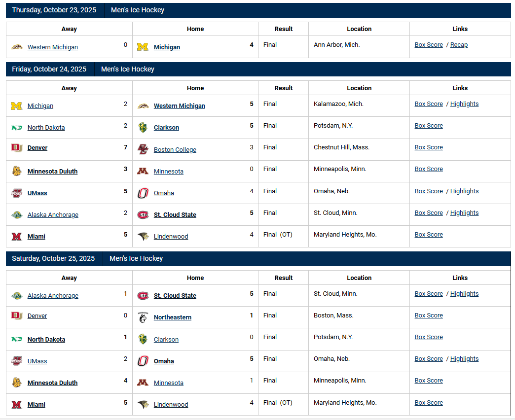The height and width of the screenshot is (420, 515).
Task: Click the Boston College team logo
Action: pyautogui.click(x=143, y=149)
